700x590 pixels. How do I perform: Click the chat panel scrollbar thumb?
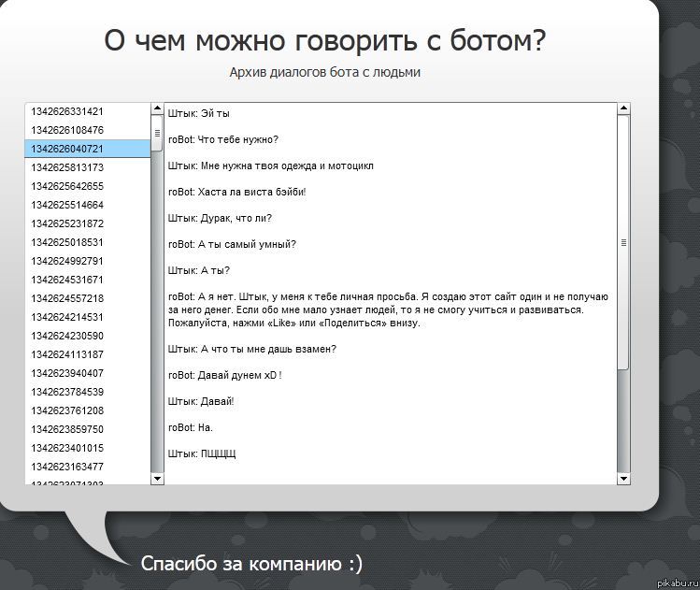pyautogui.click(x=623, y=241)
